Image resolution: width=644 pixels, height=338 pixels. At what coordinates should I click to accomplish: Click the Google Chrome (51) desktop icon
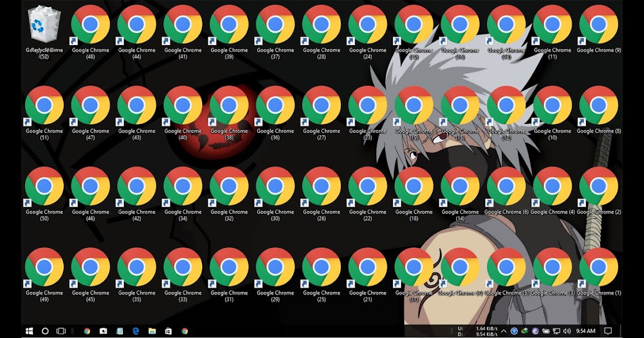coord(45,113)
